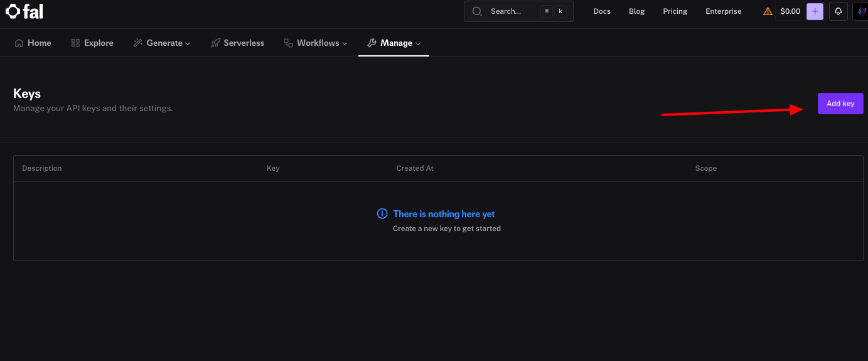Open the Blog link

point(636,11)
